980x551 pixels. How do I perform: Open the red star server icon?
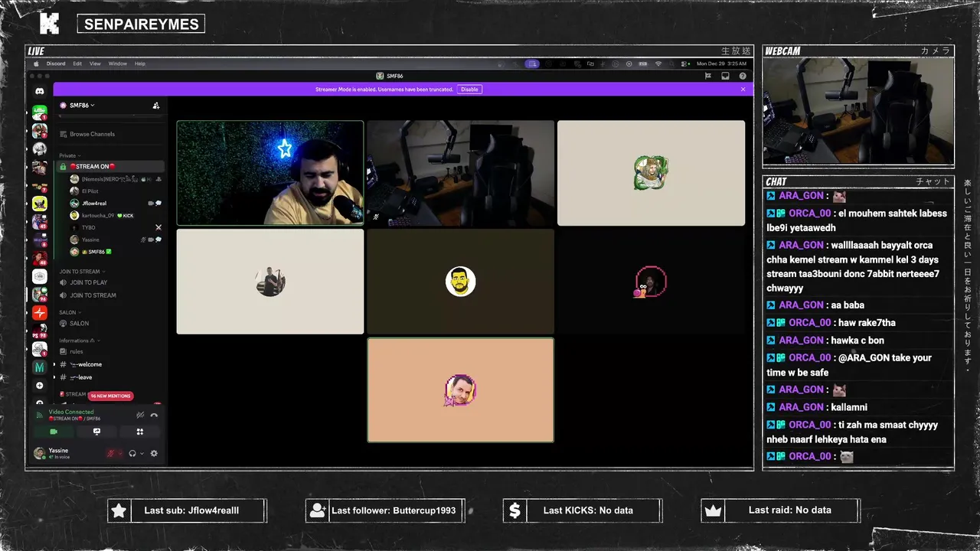(40, 313)
